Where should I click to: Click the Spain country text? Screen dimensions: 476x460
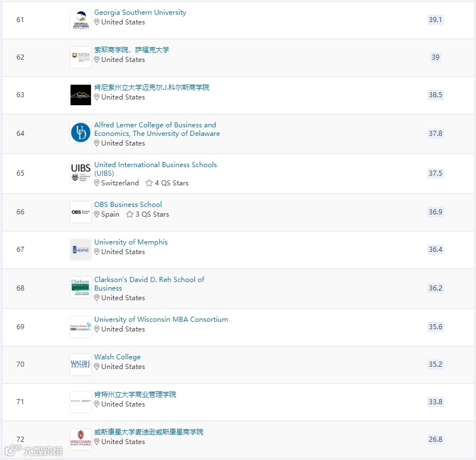[110, 214]
